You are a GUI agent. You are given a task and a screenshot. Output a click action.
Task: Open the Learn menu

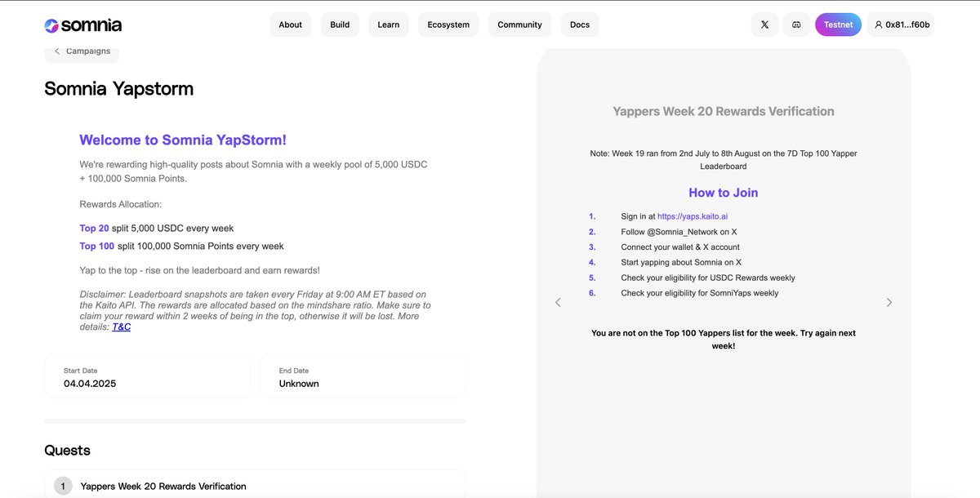coord(389,24)
